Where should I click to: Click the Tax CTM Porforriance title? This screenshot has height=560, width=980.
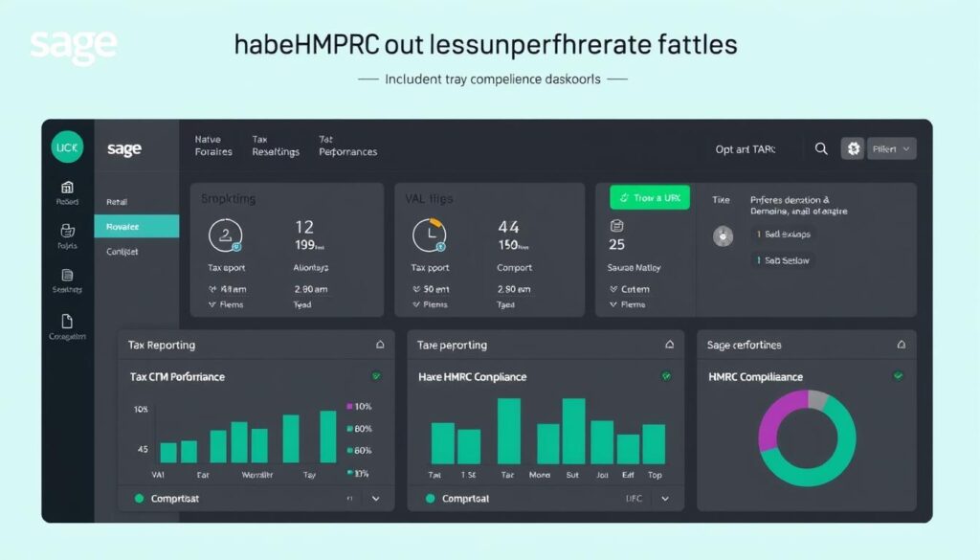coord(177,377)
